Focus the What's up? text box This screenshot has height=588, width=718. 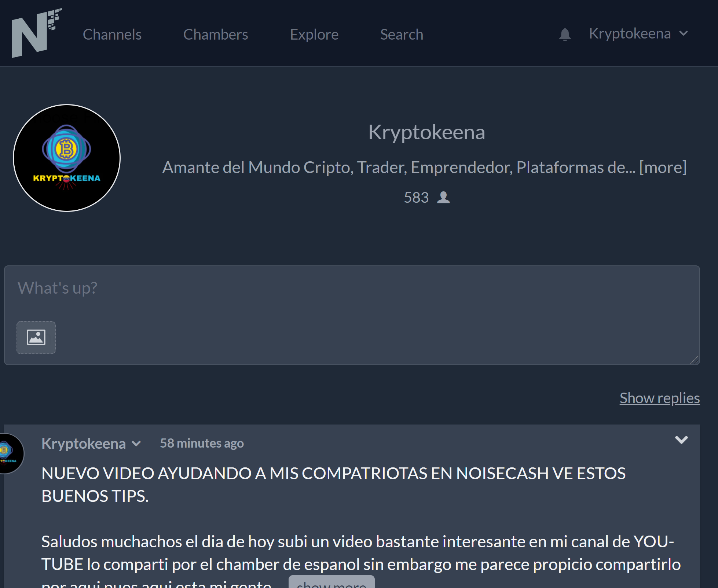click(352, 315)
